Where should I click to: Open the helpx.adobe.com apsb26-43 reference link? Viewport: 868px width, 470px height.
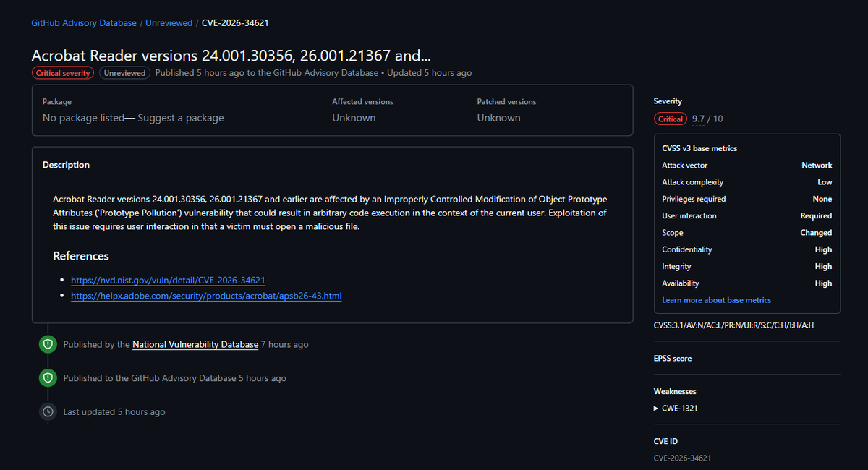click(x=206, y=296)
